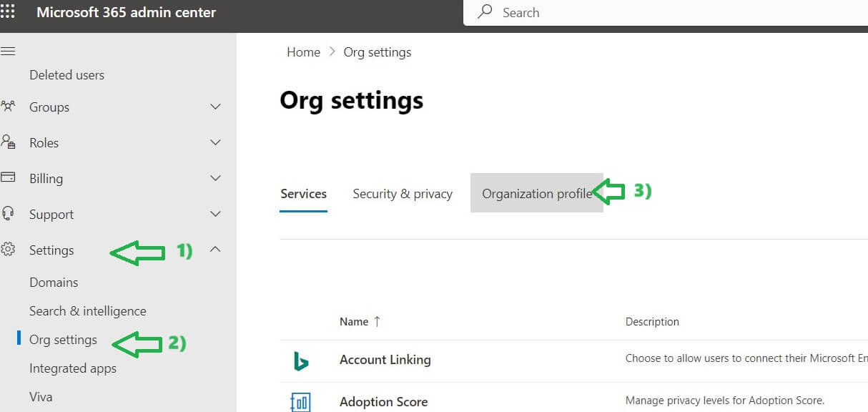Expand the Groups chevron
Image resolution: width=868 pixels, height=412 pixels.
[x=215, y=107]
